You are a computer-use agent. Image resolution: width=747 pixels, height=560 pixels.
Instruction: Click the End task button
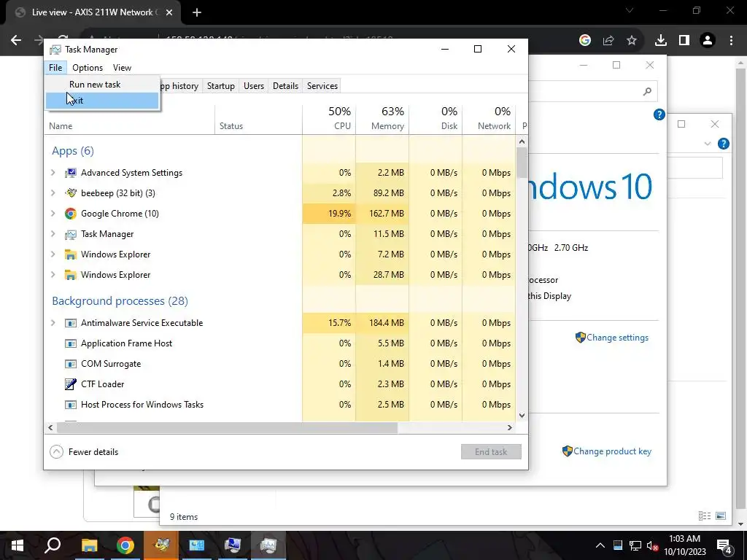(x=491, y=452)
